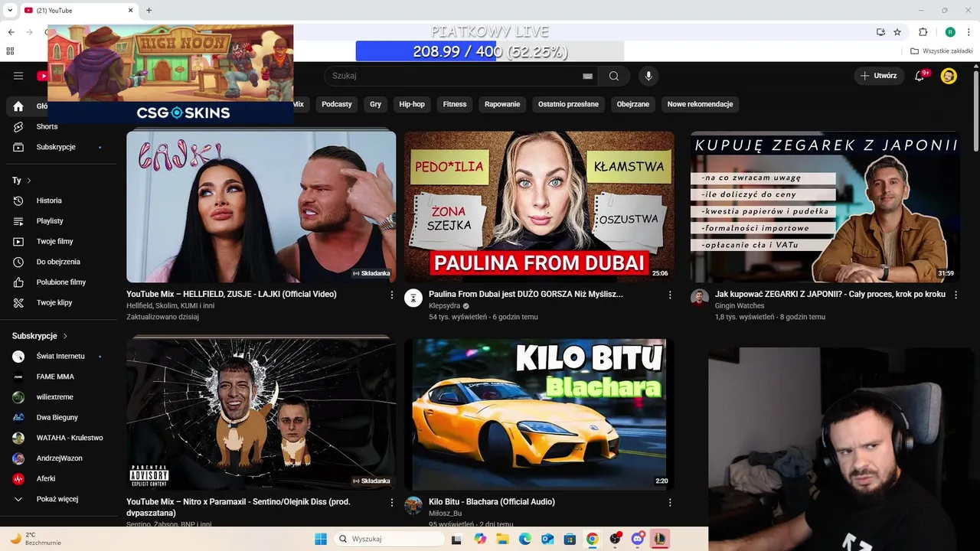Click the Gingin Watches channel avatar

click(x=700, y=298)
